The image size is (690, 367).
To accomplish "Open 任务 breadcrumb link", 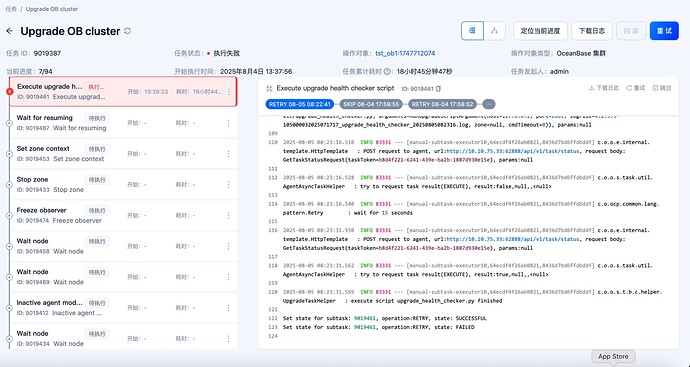I will coord(11,9).
